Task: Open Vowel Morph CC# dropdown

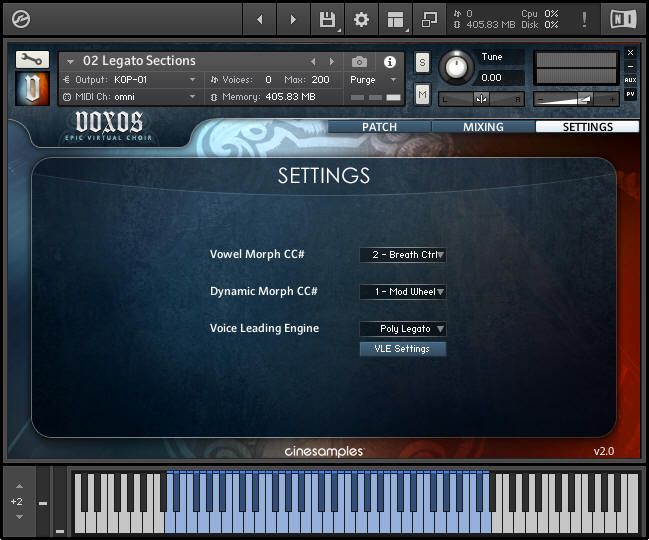Action: tap(403, 255)
